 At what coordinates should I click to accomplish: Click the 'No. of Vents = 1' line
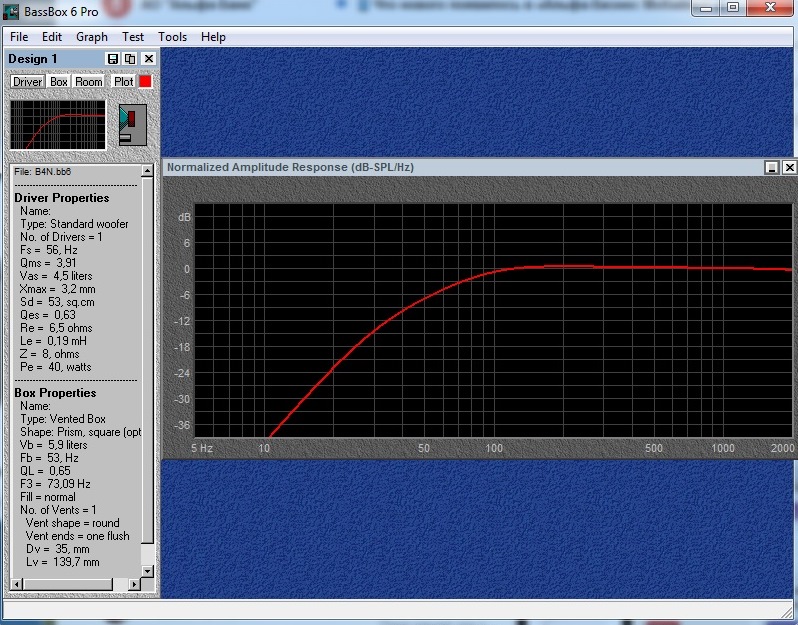[59, 510]
